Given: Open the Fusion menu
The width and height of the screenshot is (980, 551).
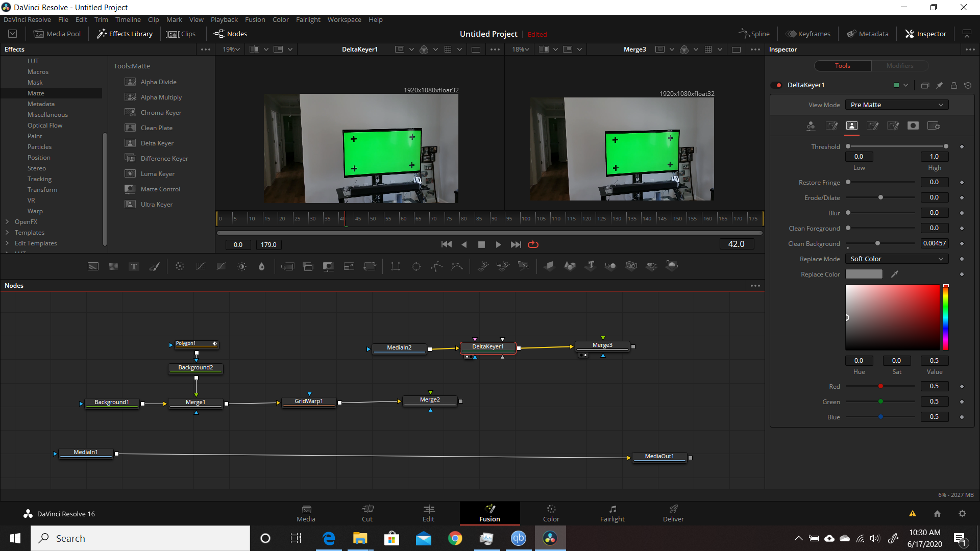Looking at the screenshot, I should 255,19.
